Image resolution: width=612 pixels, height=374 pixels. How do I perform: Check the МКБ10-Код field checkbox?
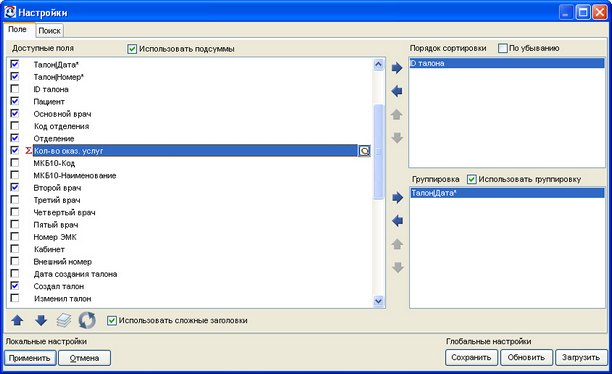tap(14, 162)
